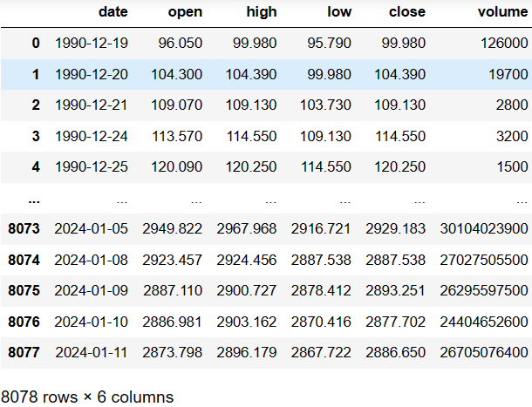Click the 'date' column header

tap(113, 12)
